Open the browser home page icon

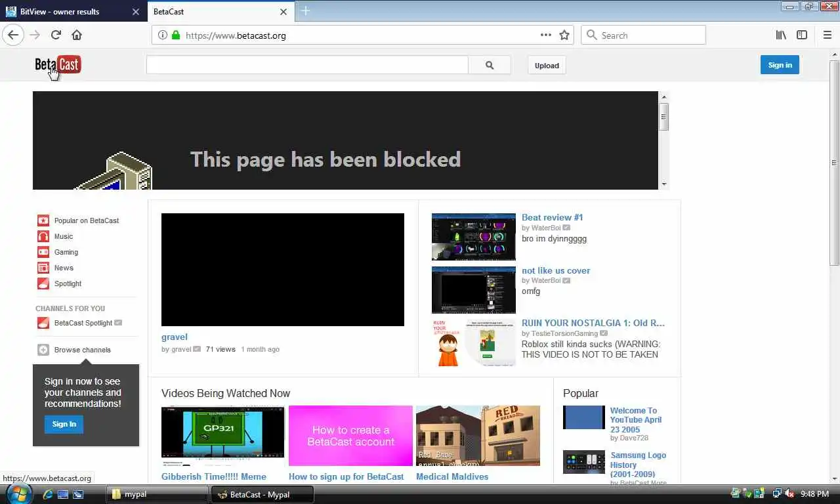[77, 35]
